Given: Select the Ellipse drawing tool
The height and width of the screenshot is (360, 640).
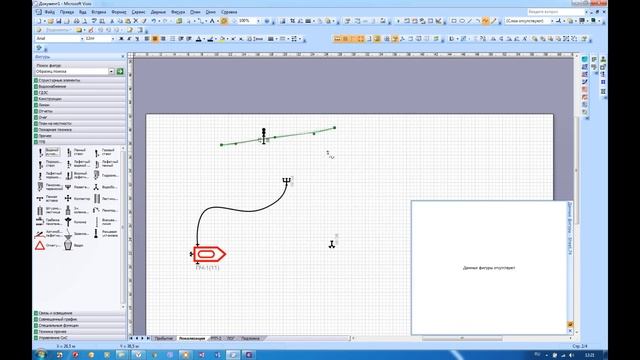Looking at the screenshot, I should tap(462, 21).
